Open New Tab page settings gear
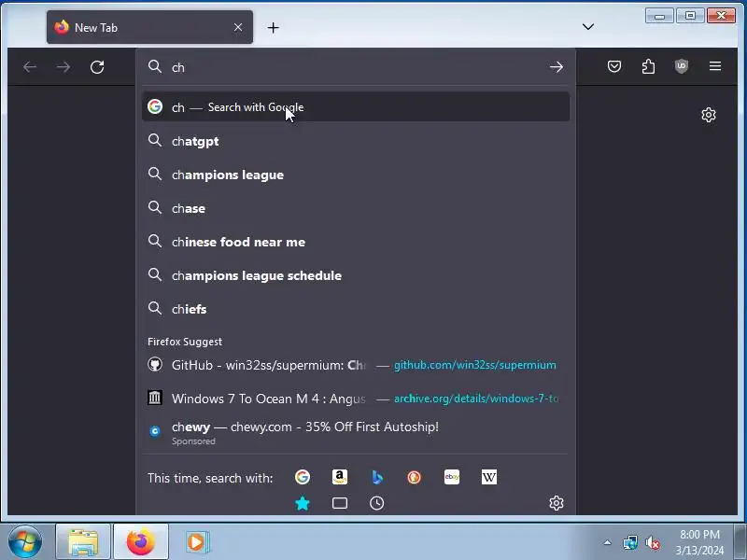747x560 pixels. (709, 115)
